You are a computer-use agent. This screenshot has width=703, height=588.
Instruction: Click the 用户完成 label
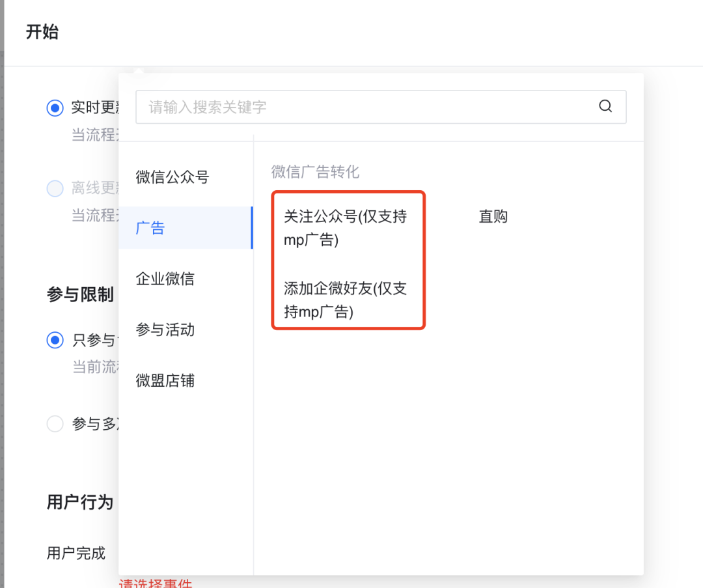pyautogui.click(x=76, y=553)
